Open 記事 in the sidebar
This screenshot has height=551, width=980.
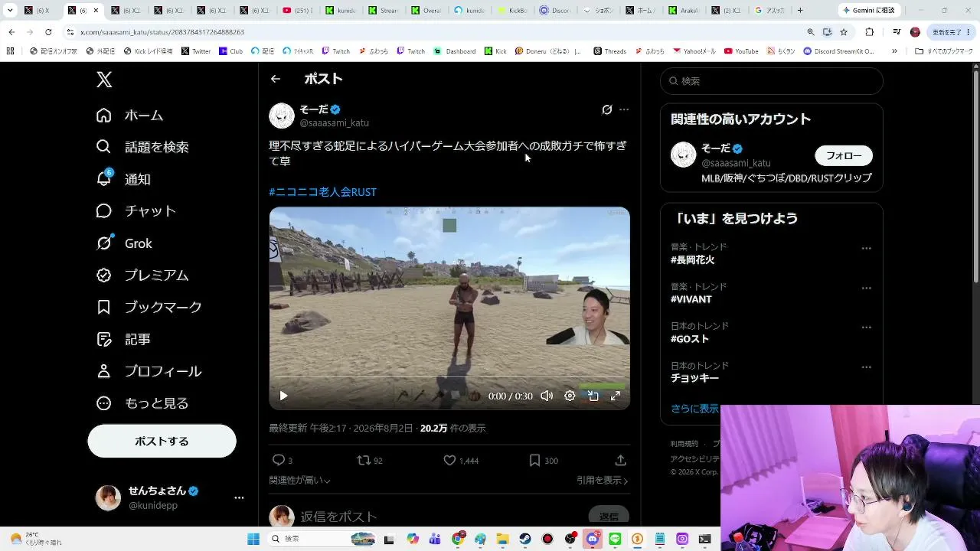pyautogui.click(x=123, y=339)
